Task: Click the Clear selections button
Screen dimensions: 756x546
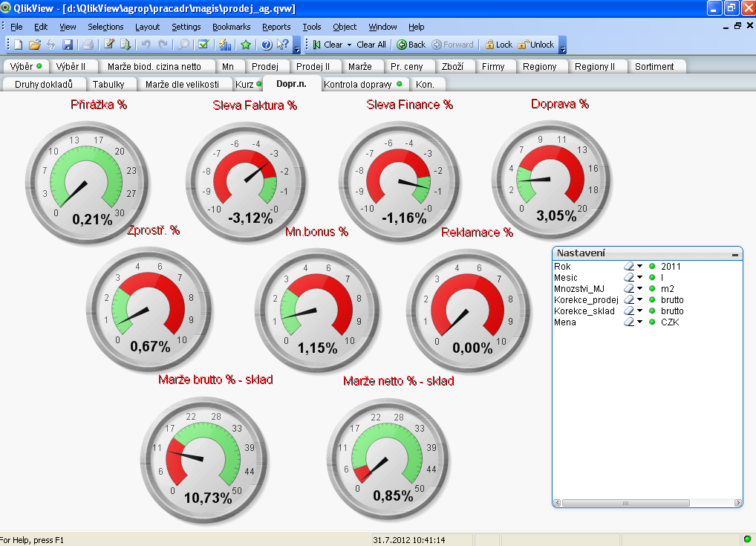Action: (328, 45)
